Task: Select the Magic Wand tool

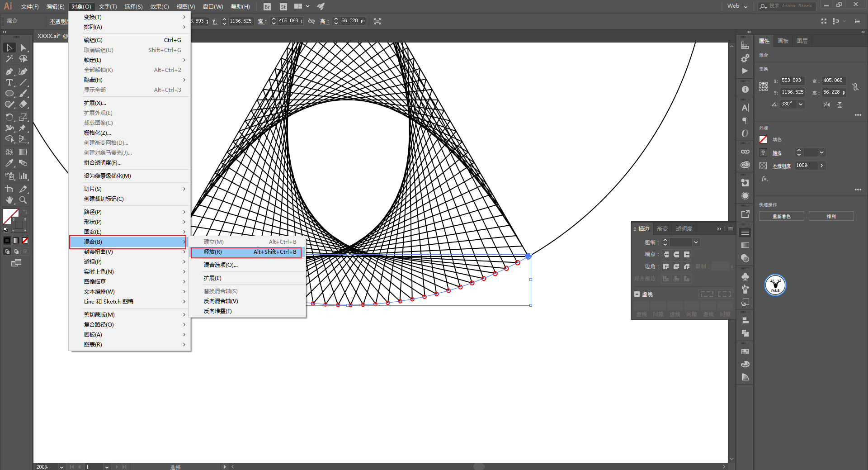Action: 9,59
